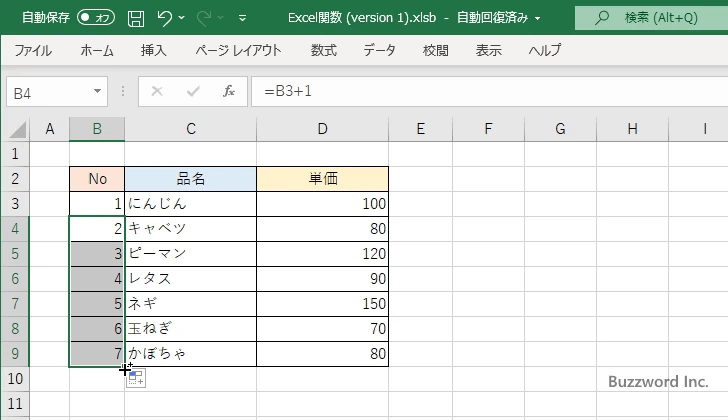Image resolution: width=728 pixels, height=420 pixels.
Task: Select column H header
Action: [x=632, y=129]
